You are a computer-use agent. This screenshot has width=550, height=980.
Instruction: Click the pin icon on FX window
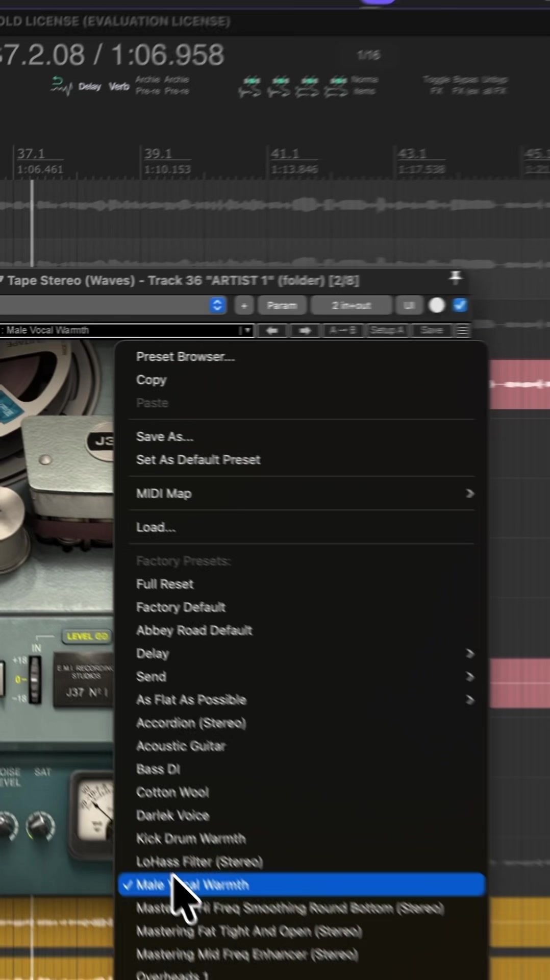tap(455, 278)
